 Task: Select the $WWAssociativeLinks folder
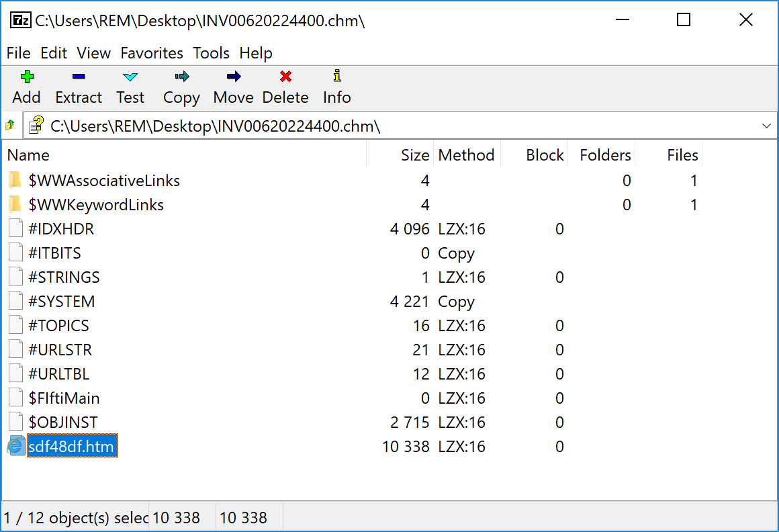point(104,181)
